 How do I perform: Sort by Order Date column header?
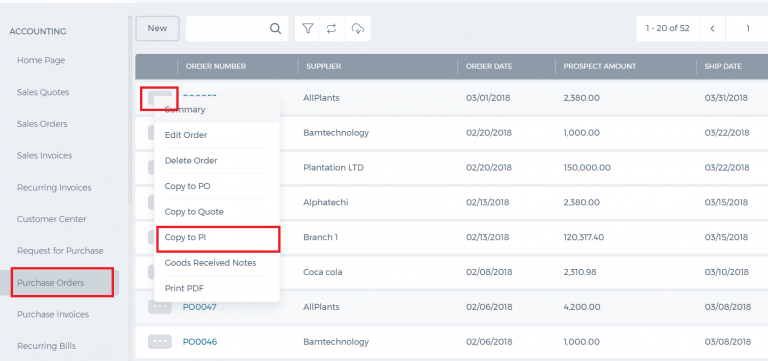[489, 67]
